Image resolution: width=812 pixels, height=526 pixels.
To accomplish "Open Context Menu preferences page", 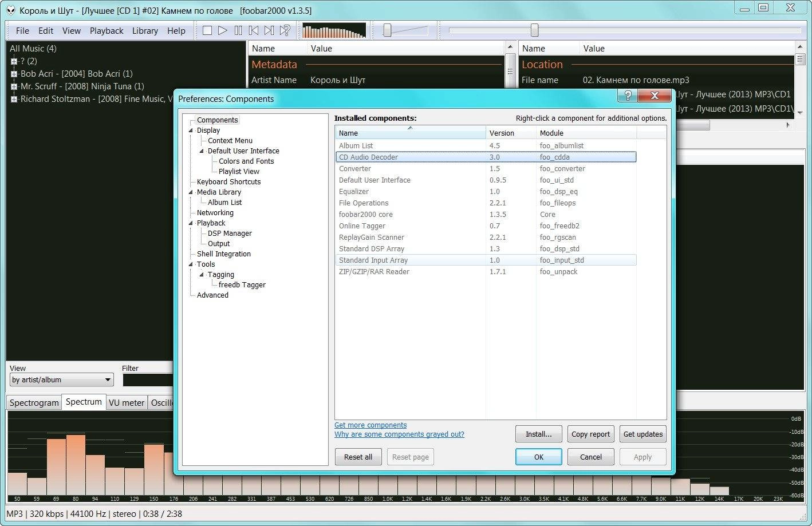I will point(230,141).
